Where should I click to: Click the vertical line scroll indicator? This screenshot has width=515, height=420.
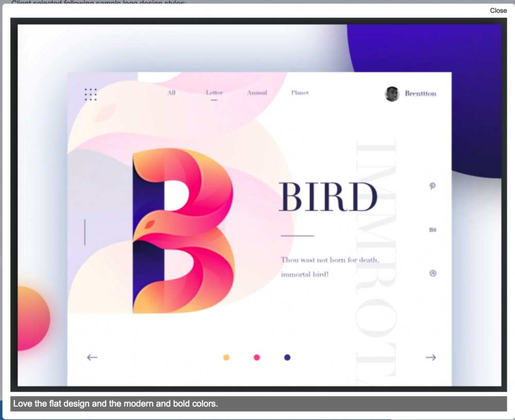[85, 232]
